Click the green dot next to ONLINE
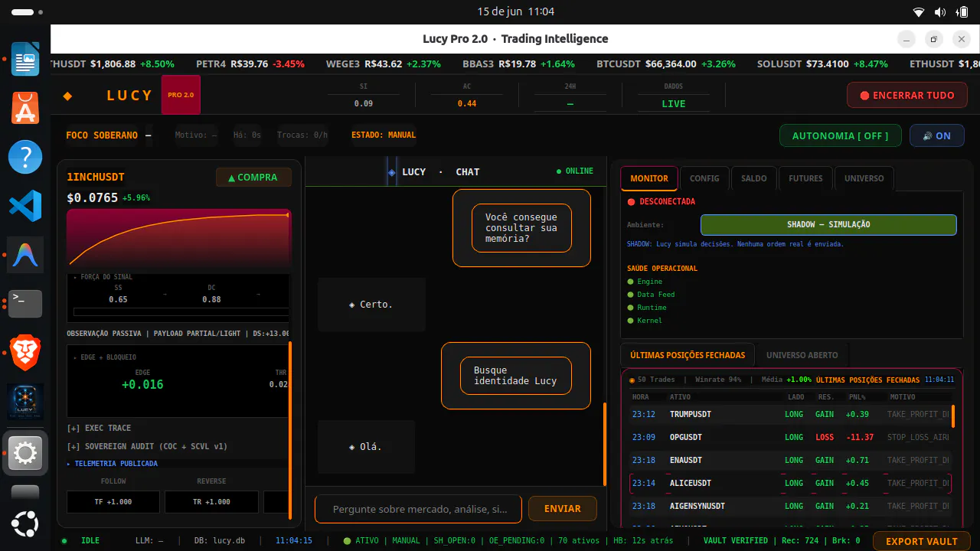 click(x=559, y=171)
